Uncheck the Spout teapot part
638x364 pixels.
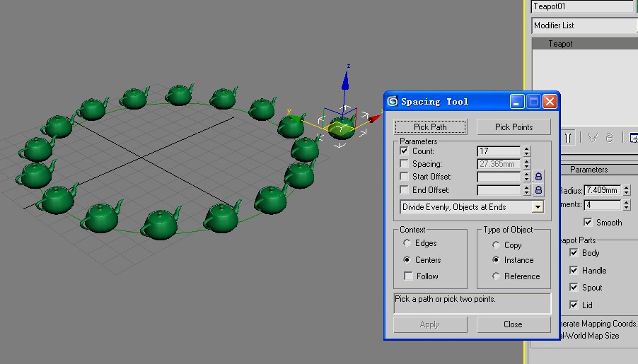point(574,287)
